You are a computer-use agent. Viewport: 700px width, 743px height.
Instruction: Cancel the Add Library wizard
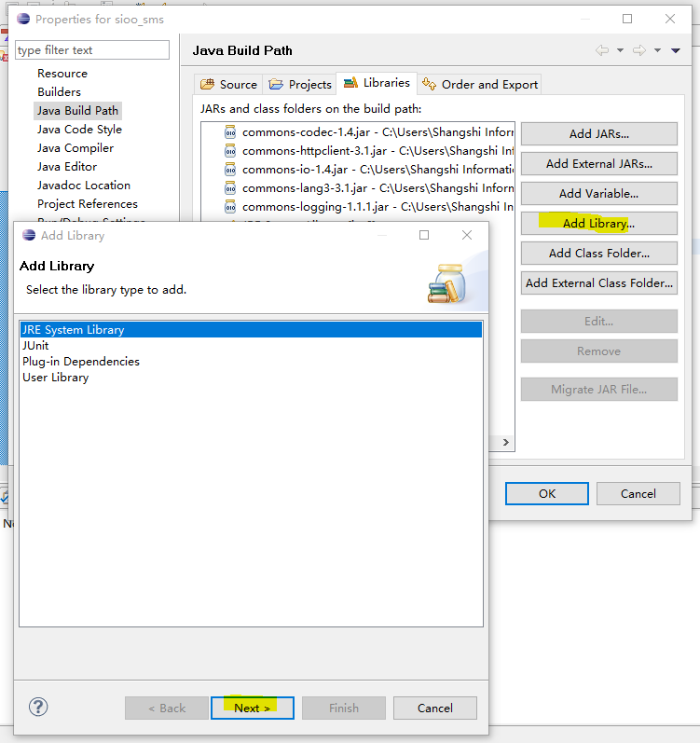pos(434,708)
